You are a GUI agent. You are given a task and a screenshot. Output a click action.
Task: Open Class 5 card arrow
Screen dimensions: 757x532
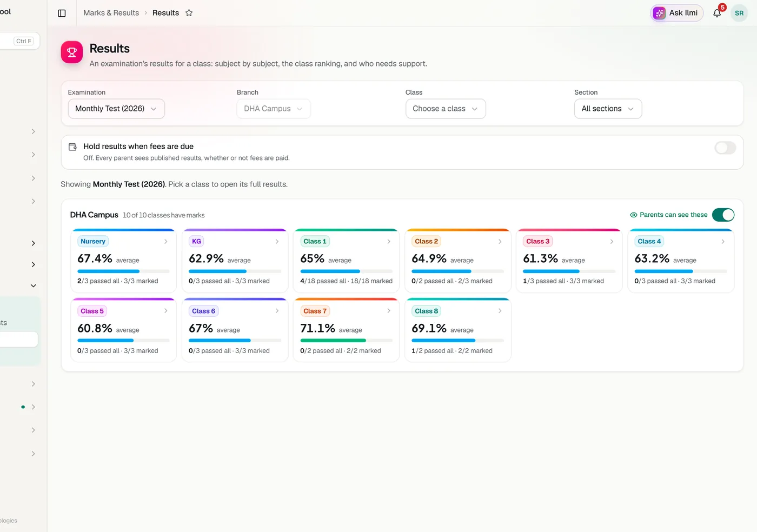coord(166,311)
